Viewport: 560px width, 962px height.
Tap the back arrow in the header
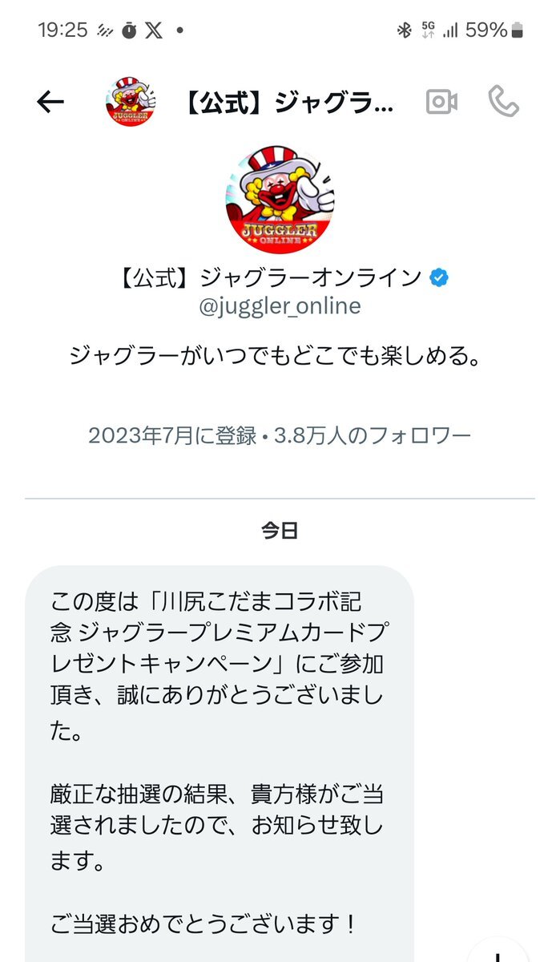tap(50, 102)
